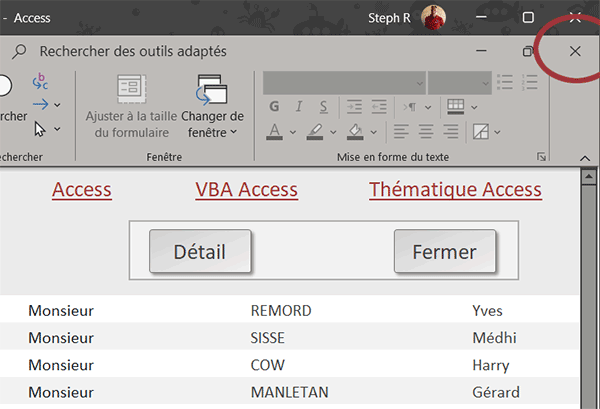Viewport: 600px width, 409px height.
Task: Restore down the inner form window
Action: 528,51
